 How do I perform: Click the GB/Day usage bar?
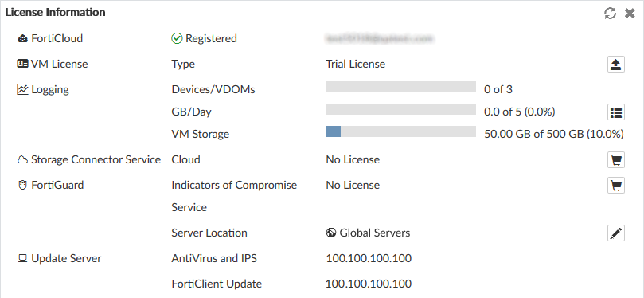[400, 109]
